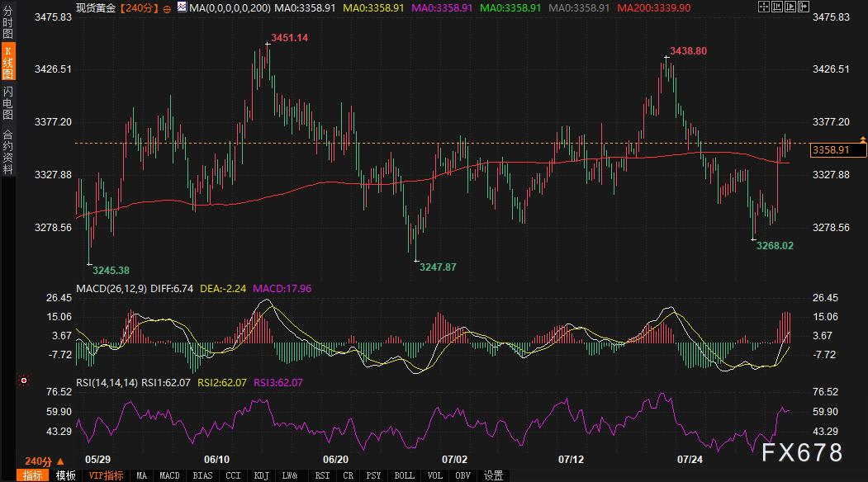
Task: Open 设置 settings in the bottom indicator bar
Action: click(493, 475)
